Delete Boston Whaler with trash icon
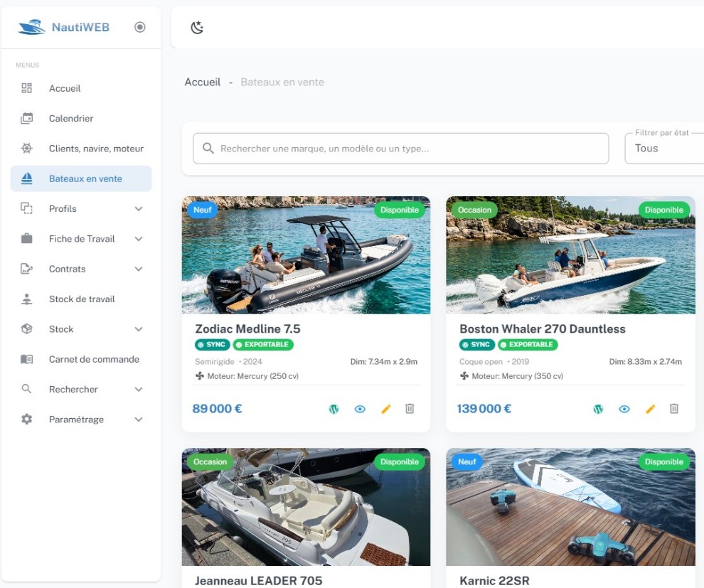Screen dimensions: 704x588 [674, 408]
